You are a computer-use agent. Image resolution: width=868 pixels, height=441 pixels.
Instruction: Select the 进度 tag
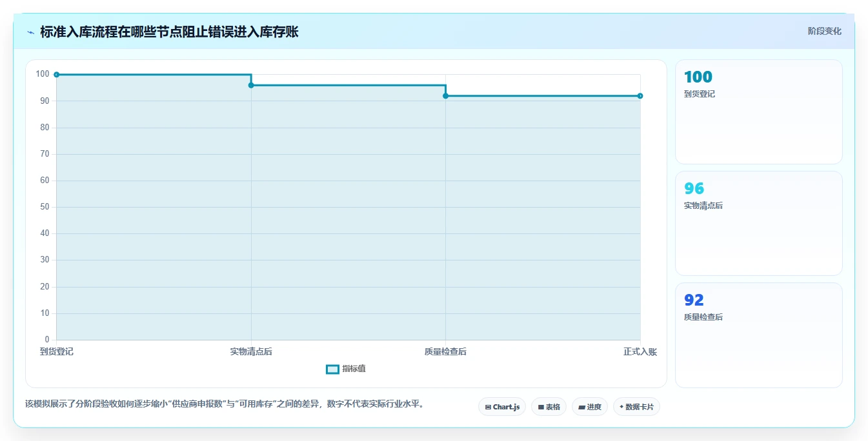tap(590, 407)
